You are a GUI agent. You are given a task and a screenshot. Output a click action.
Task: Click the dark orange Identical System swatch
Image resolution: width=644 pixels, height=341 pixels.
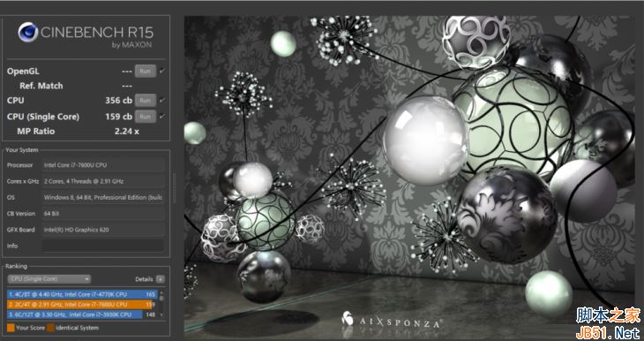point(50,328)
